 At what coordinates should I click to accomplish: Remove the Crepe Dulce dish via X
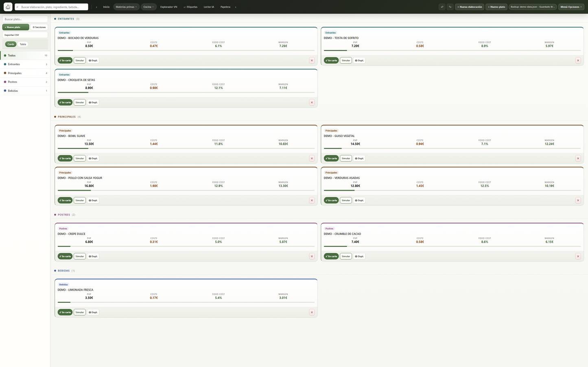click(312, 256)
